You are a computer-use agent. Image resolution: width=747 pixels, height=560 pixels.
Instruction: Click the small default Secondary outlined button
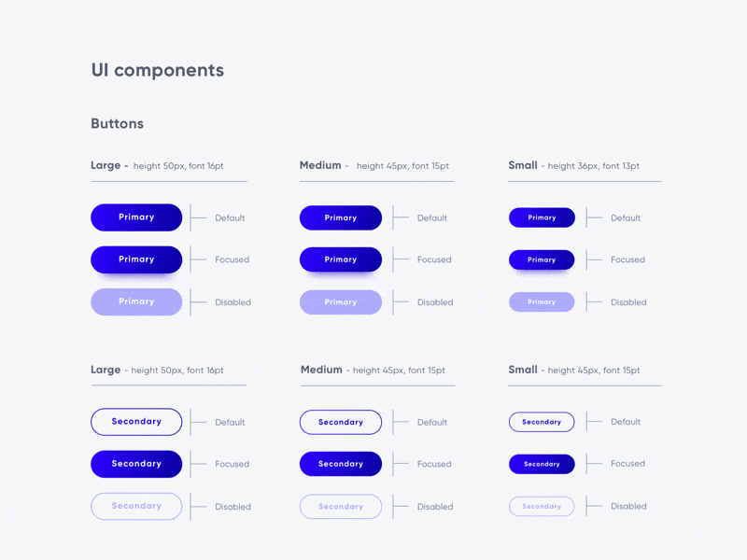click(x=542, y=422)
